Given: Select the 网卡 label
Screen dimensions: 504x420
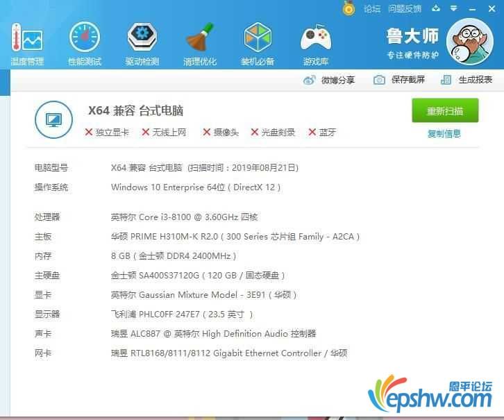Looking at the screenshot, I should [43, 353].
